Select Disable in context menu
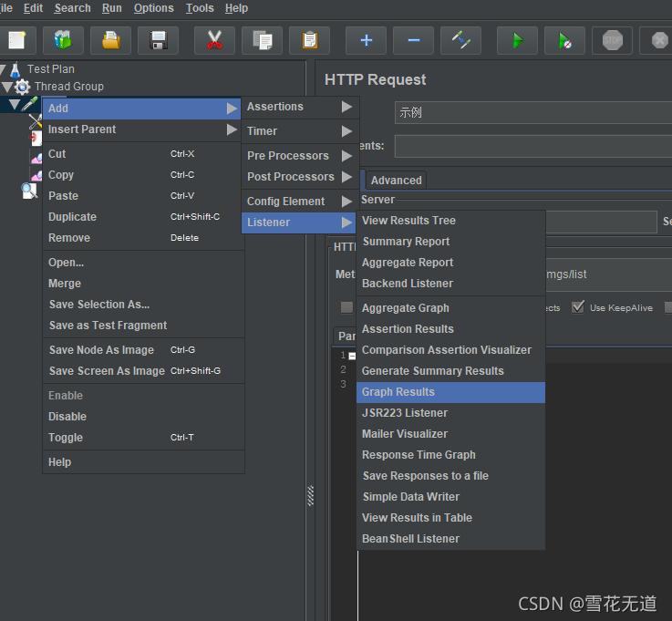 [143, 417]
